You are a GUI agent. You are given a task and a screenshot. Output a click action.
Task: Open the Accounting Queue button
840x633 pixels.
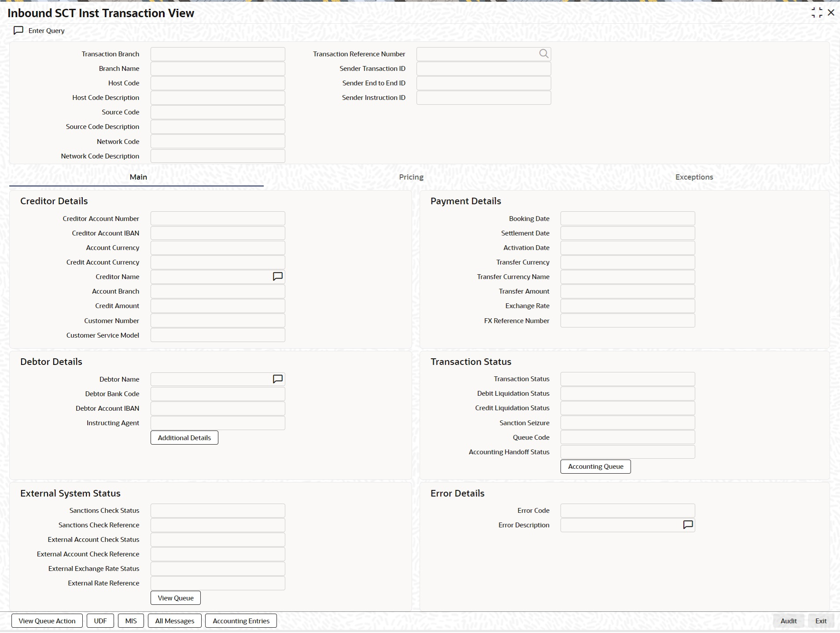tap(596, 467)
